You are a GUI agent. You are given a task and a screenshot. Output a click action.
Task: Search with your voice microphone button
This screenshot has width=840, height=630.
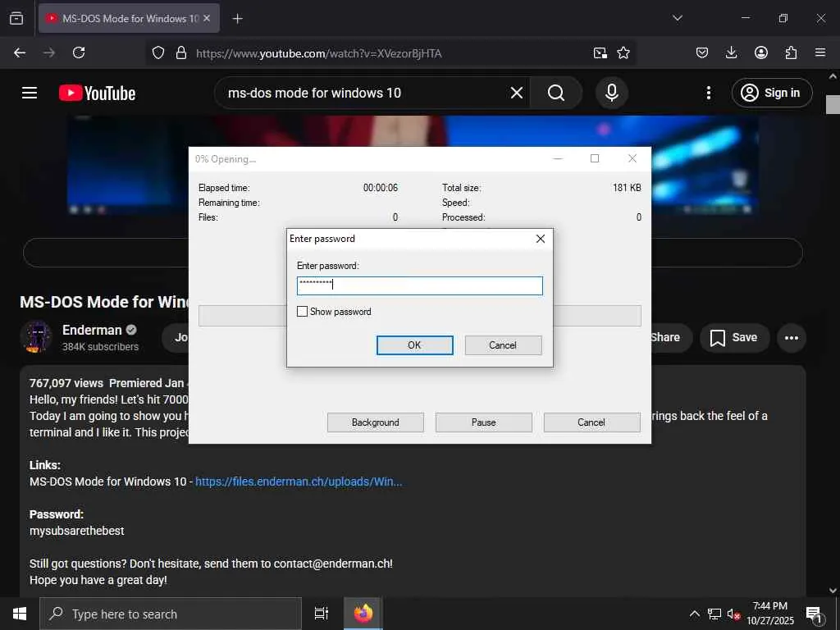pos(611,93)
